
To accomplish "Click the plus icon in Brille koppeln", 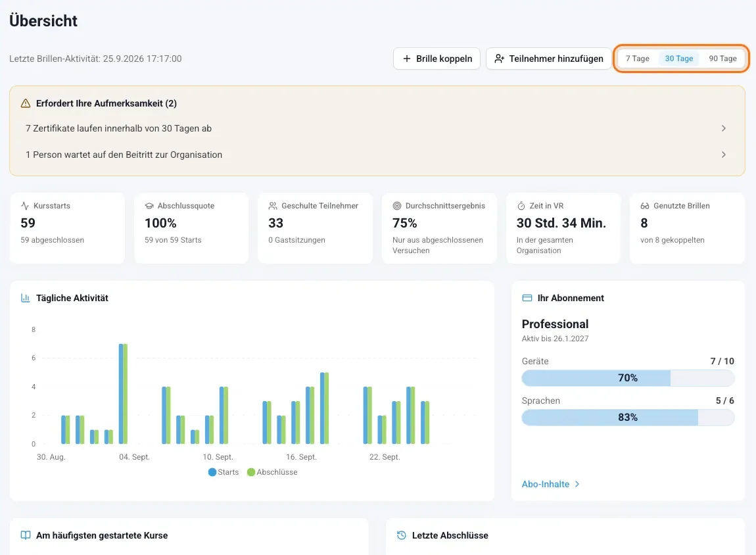I will tap(407, 59).
